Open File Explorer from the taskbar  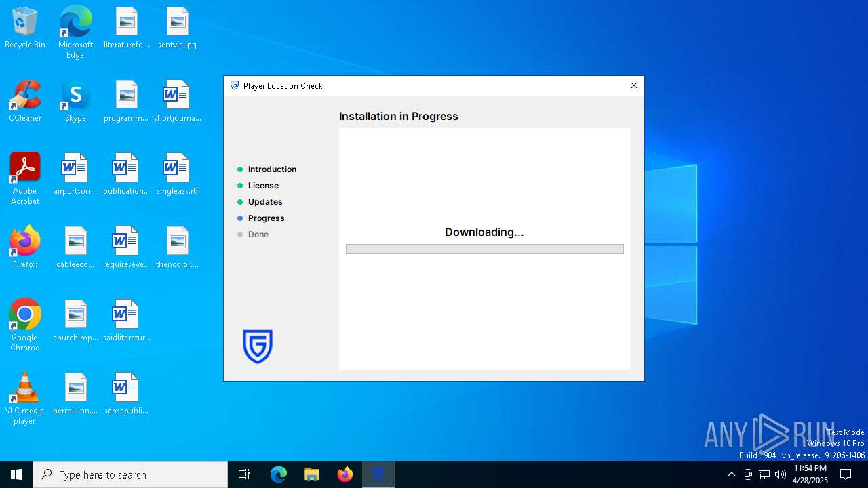pyautogui.click(x=312, y=474)
